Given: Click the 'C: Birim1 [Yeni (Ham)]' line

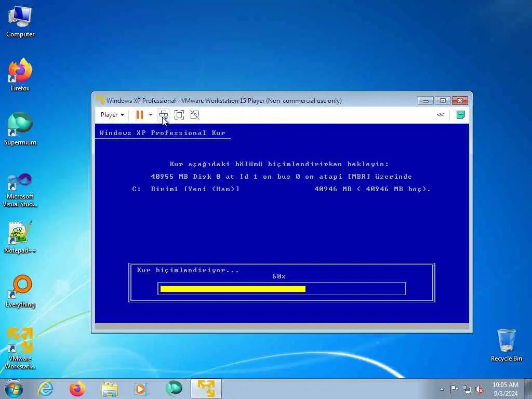Looking at the screenshot, I should (282, 189).
